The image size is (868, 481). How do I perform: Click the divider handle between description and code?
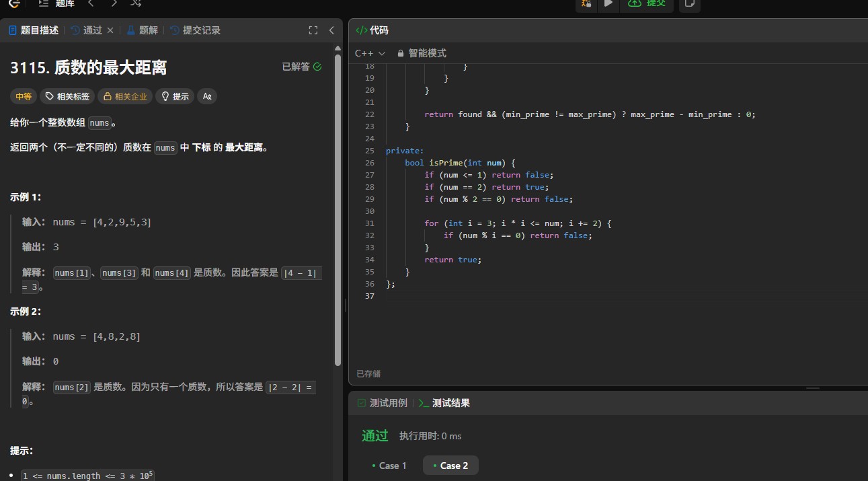(345, 305)
